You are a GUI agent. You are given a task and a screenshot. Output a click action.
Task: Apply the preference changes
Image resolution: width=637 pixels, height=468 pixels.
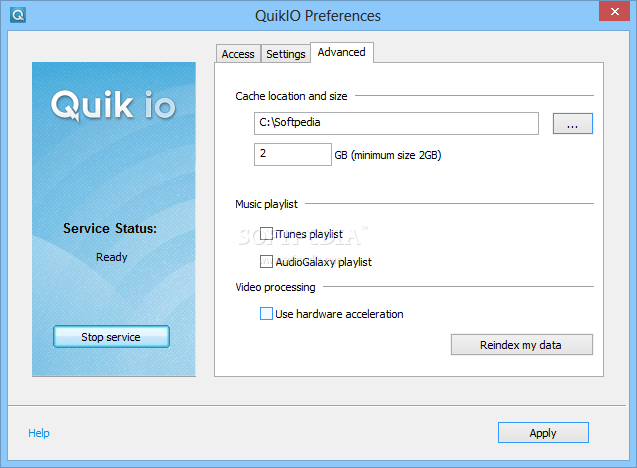coord(543,433)
